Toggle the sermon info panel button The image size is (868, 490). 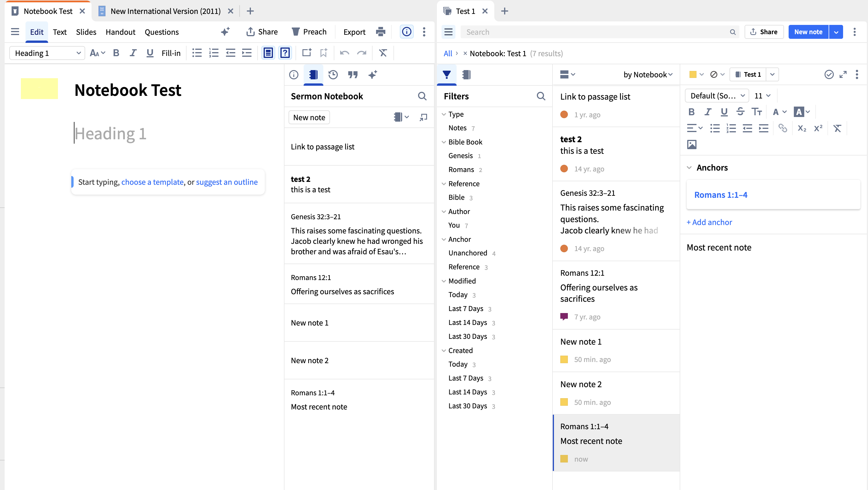406,32
